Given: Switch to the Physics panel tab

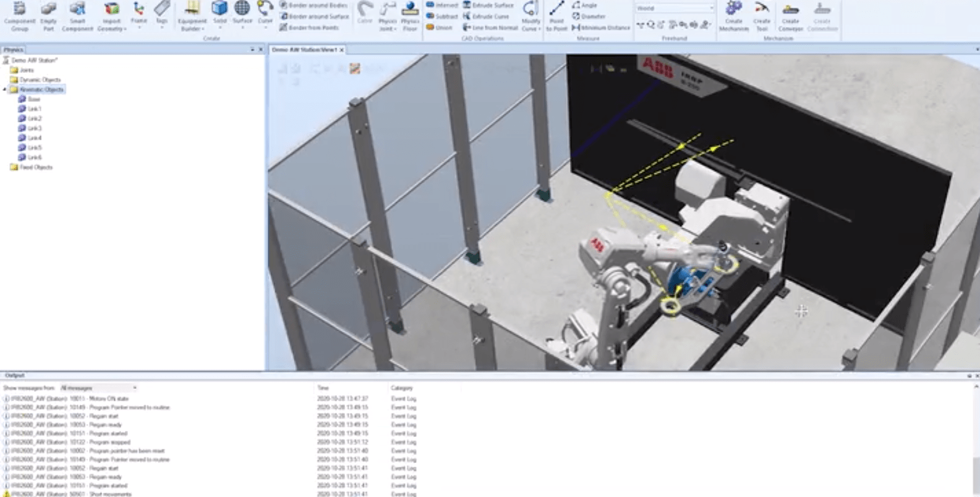Looking at the screenshot, I should 13,49.
